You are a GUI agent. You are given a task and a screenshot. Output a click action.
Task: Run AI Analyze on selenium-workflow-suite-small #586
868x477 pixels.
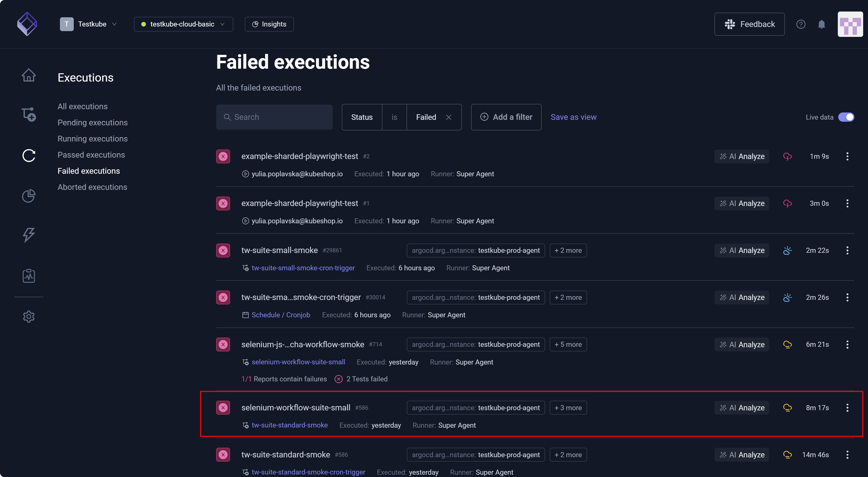[x=742, y=408]
